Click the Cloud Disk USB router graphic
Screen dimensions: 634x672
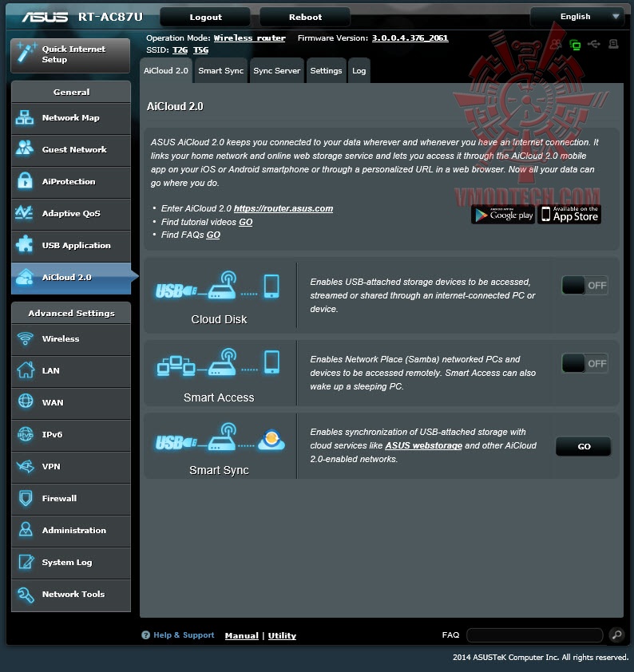click(218, 286)
